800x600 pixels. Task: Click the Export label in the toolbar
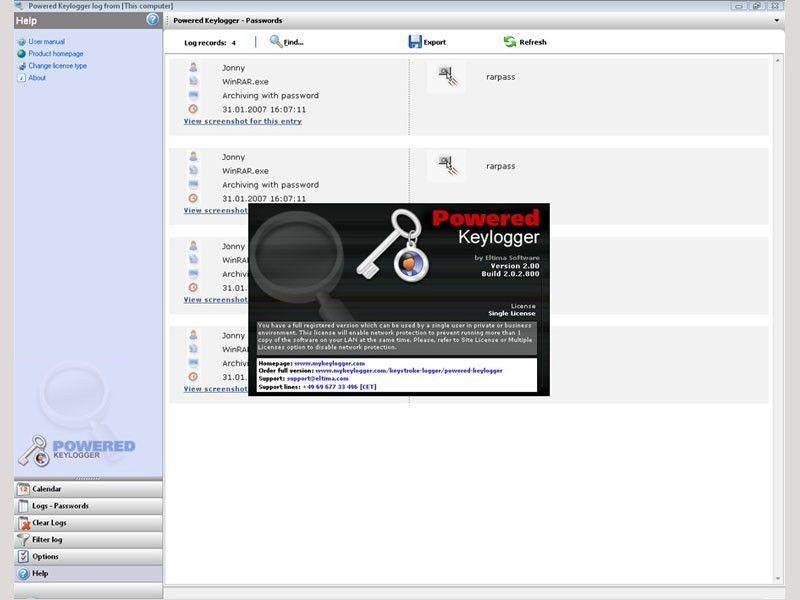[435, 42]
